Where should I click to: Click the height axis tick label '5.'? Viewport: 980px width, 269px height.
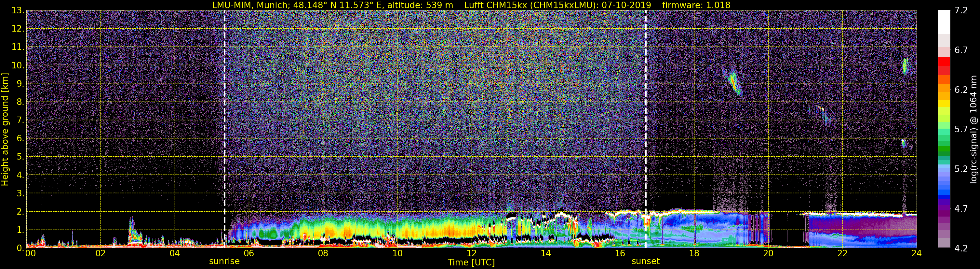tap(20, 157)
